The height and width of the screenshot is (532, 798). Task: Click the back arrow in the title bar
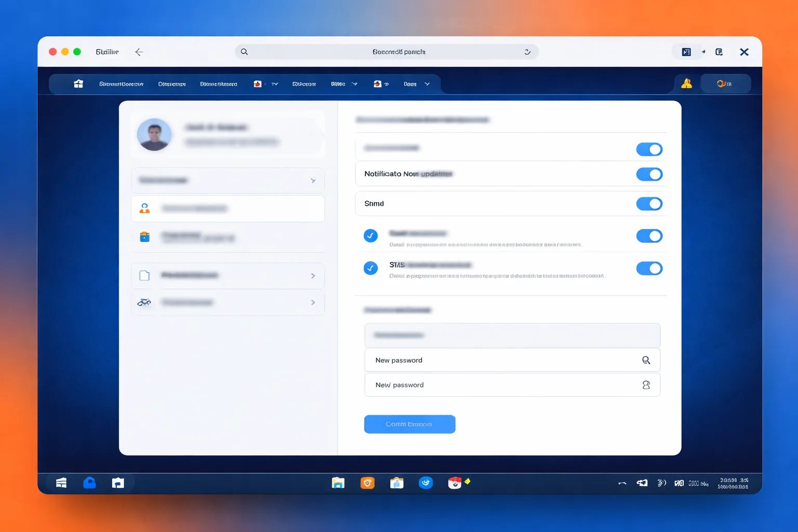tap(139, 52)
